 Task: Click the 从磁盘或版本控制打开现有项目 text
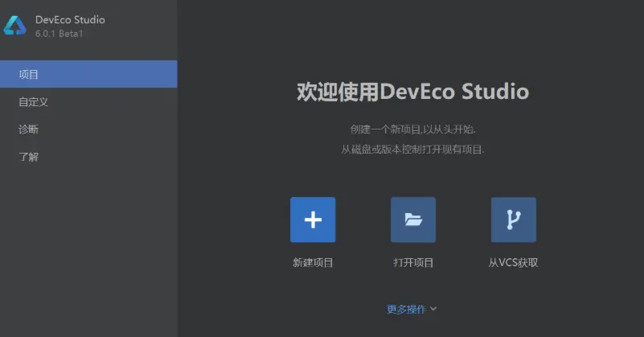point(412,149)
